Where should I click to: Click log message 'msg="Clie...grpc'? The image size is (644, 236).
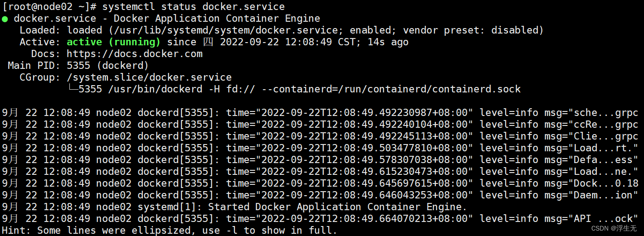[591, 136]
